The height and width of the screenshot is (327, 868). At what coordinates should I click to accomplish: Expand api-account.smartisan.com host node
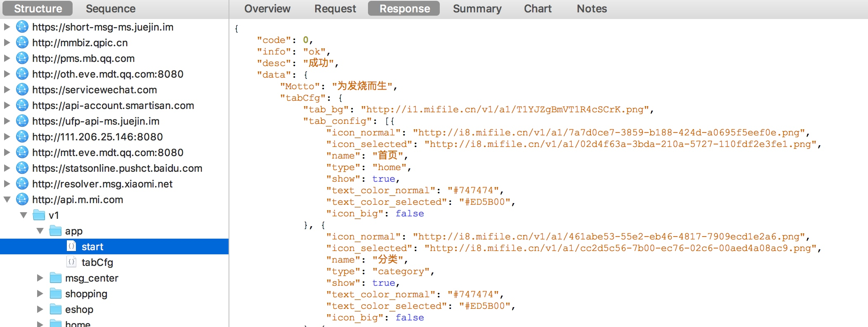7,105
